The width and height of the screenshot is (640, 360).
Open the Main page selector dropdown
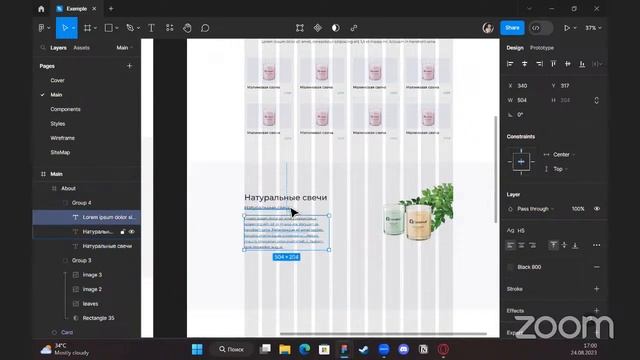[124, 48]
